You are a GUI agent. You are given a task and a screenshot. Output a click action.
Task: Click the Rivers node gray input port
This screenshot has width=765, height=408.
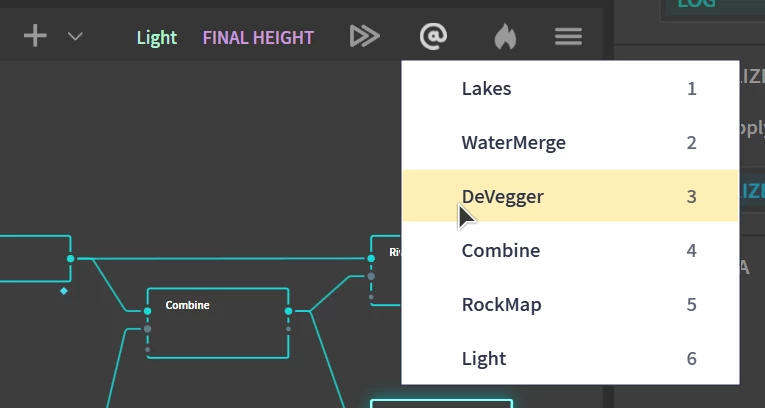[371, 276]
